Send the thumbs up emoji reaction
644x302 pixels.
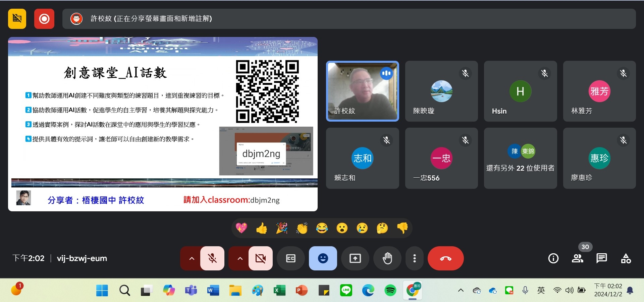[261, 228]
